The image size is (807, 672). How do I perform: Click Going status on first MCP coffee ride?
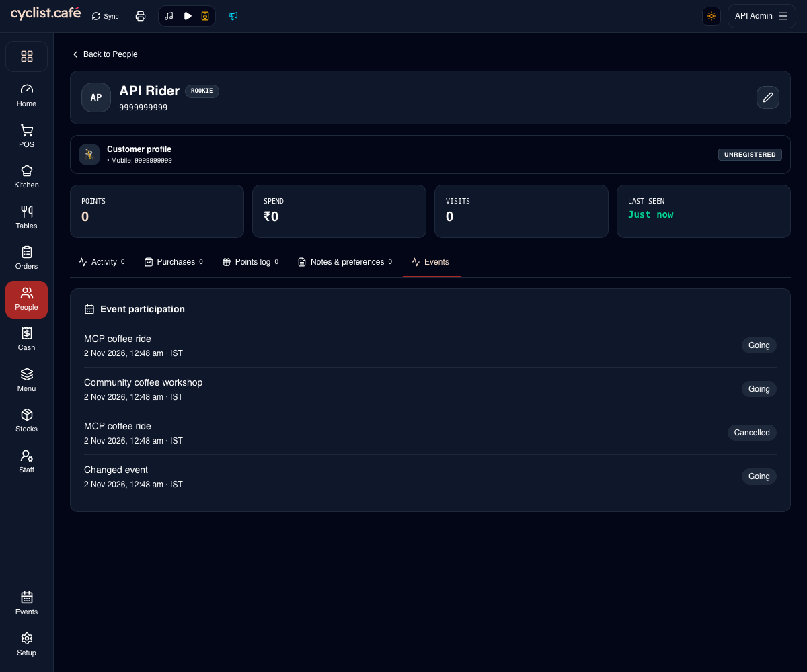pyautogui.click(x=759, y=345)
